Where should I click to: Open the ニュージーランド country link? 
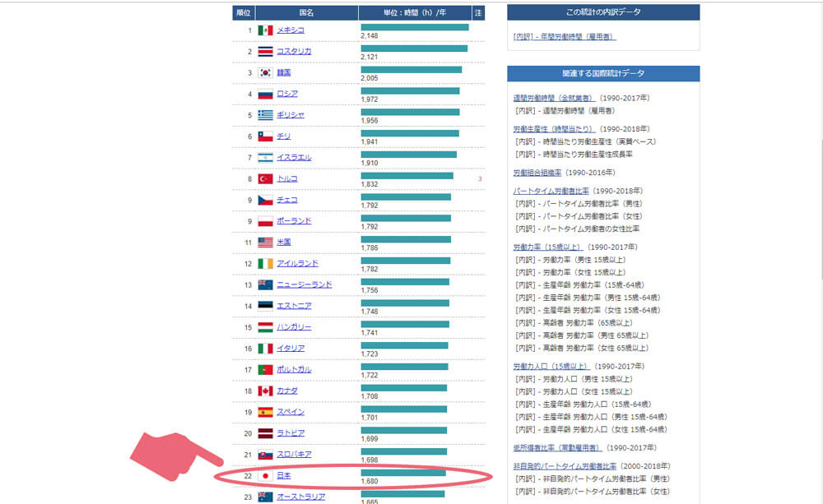(304, 284)
